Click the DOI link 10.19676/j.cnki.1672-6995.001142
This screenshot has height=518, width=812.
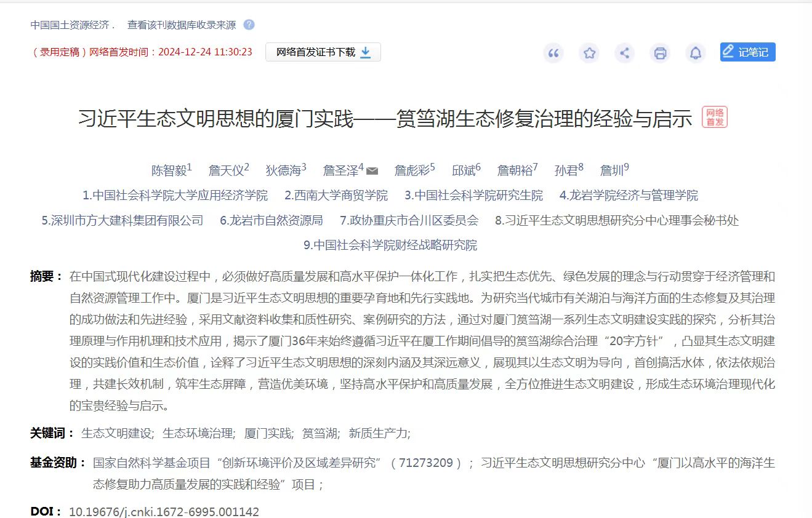click(x=165, y=511)
